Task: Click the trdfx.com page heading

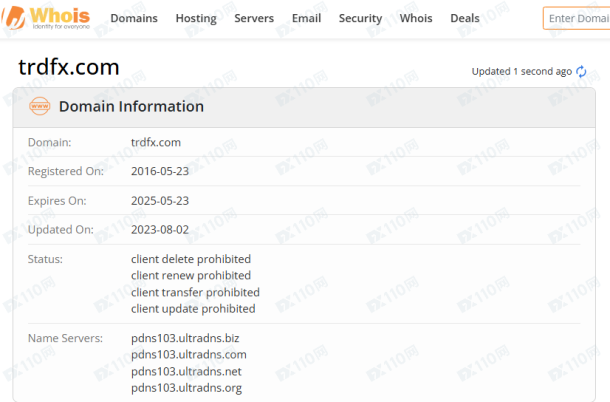Action: pos(69,68)
